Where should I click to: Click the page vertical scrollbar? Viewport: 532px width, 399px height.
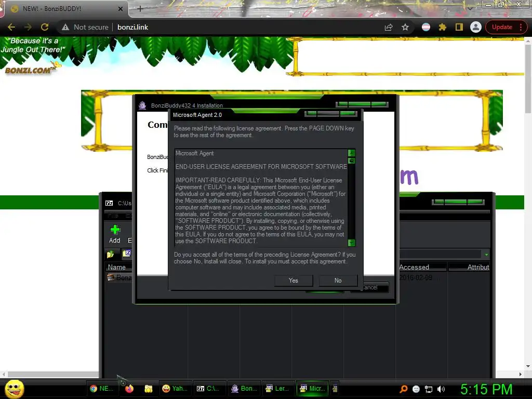(528, 79)
